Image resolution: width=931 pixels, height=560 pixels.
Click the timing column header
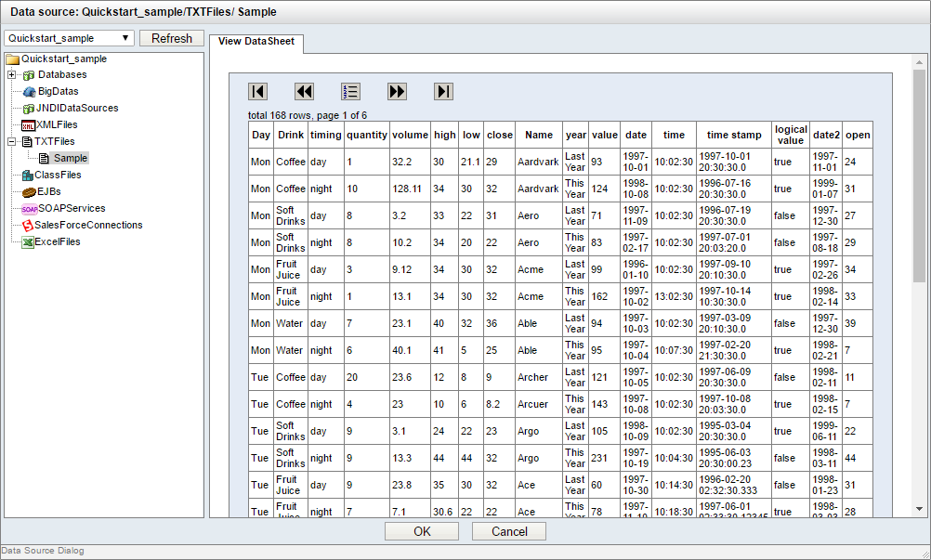click(x=326, y=136)
